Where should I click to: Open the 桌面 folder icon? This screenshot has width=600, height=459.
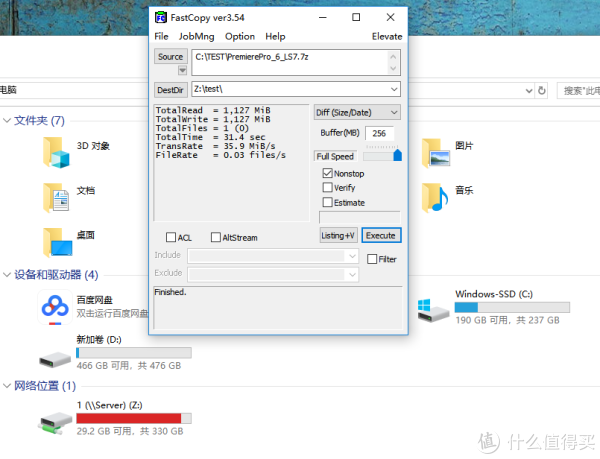[57, 243]
